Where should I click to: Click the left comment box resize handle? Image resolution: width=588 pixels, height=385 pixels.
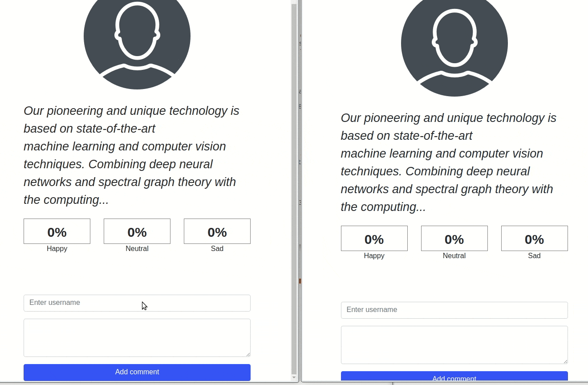[248, 354]
